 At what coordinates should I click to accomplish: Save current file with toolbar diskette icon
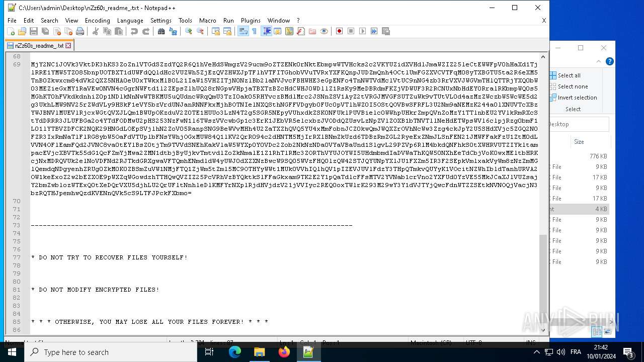(x=34, y=31)
